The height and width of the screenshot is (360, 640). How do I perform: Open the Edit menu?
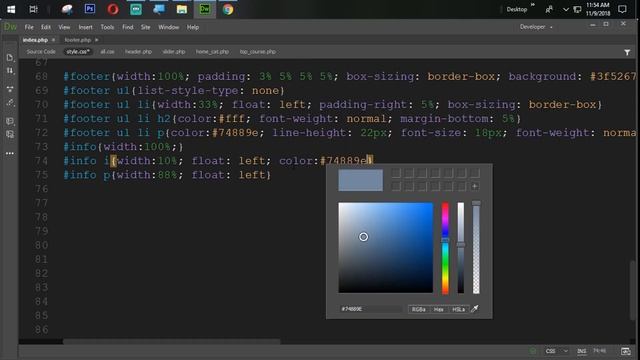click(46, 27)
